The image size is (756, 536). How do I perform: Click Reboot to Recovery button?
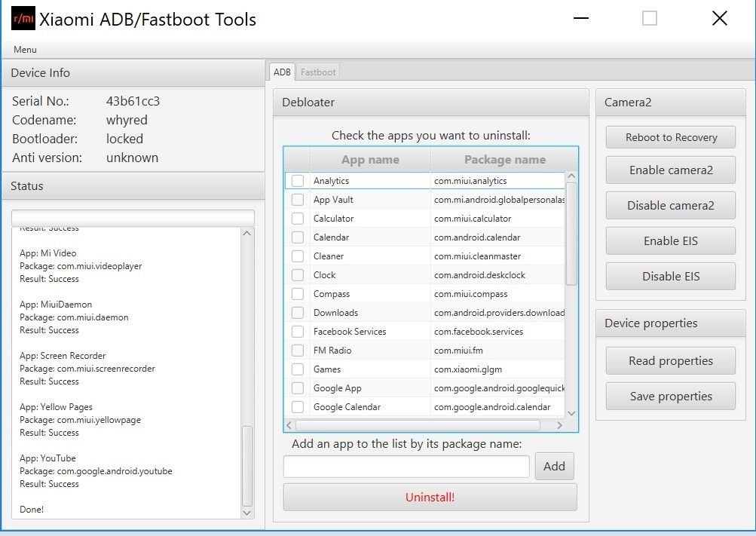671,137
